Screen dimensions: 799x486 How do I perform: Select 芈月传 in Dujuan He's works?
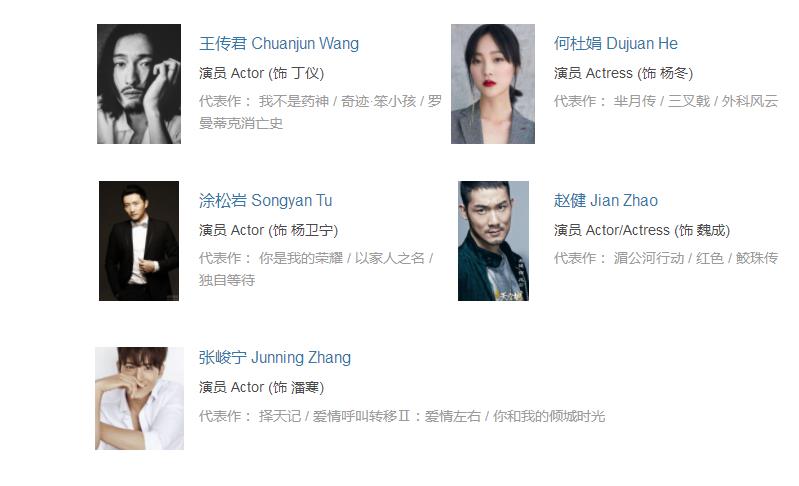coord(634,101)
